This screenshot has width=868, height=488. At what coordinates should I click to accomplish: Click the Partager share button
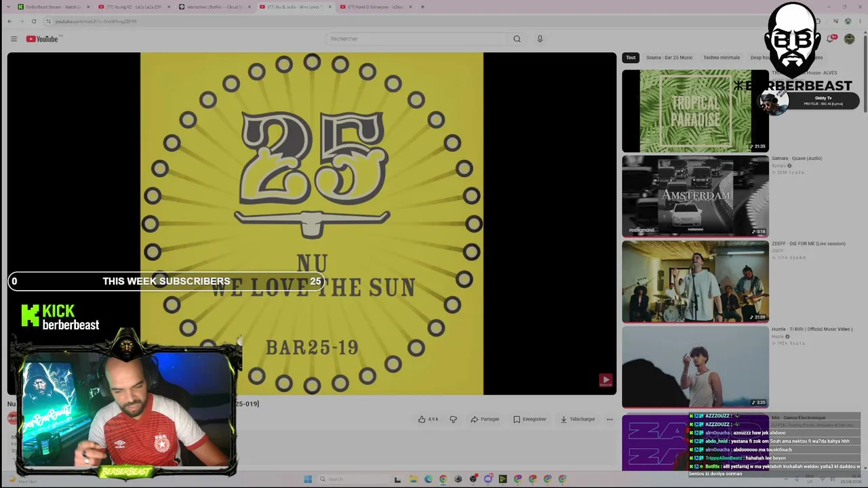click(485, 419)
